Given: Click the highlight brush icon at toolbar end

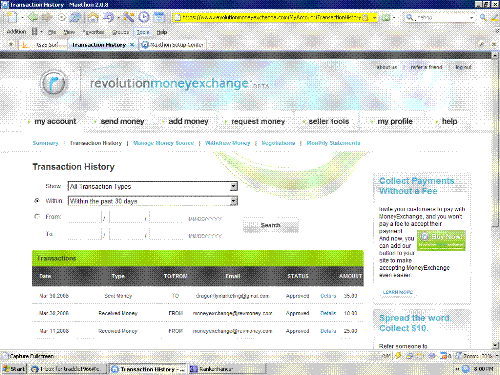Looking at the screenshot, I should (495, 17).
